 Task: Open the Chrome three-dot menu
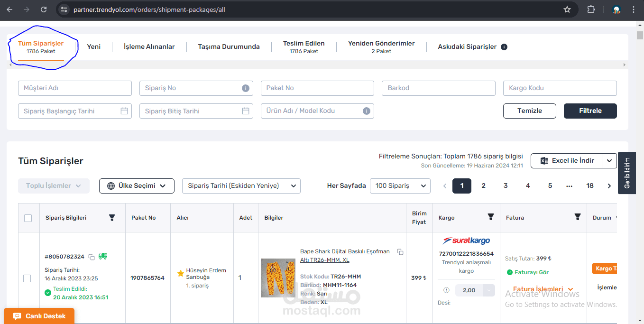click(634, 9)
